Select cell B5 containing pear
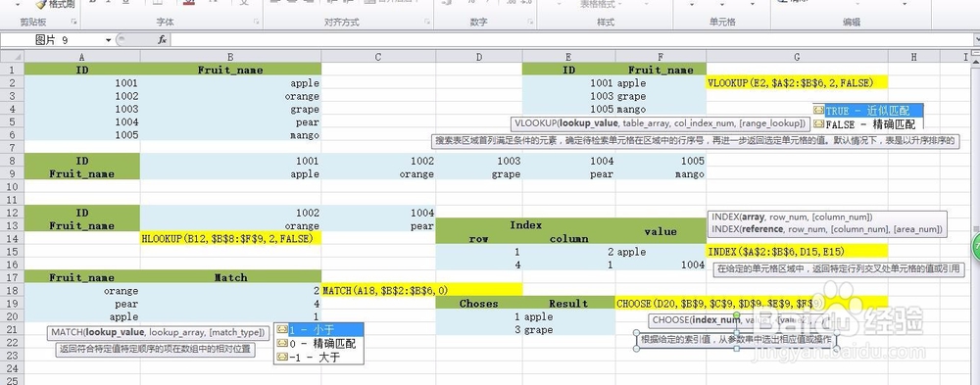This screenshot has height=385, width=980. pyautogui.click(x=230, y=121)
